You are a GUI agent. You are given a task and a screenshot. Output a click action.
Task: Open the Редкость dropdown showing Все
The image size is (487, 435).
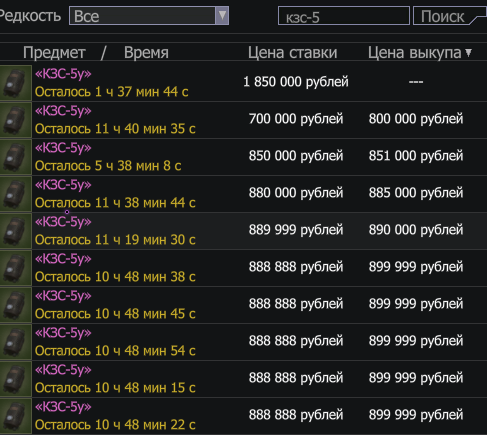(x=149, y=16)
